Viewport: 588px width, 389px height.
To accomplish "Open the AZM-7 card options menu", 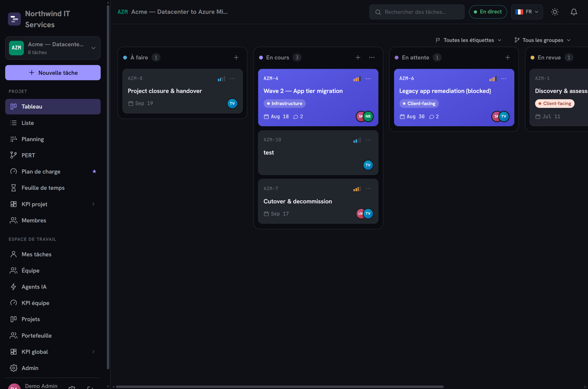I will pos(368,189).
